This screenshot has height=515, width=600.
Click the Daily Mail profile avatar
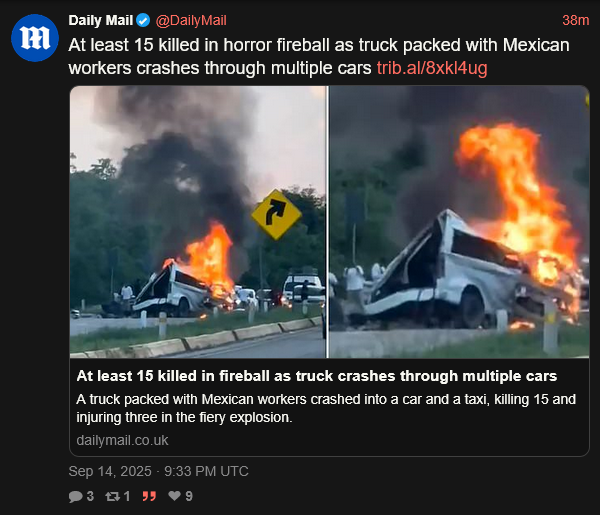(35, 37)
